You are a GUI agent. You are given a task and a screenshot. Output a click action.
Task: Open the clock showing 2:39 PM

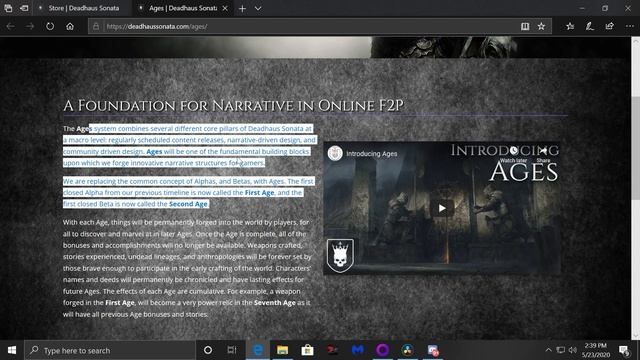tap(596, 350)
